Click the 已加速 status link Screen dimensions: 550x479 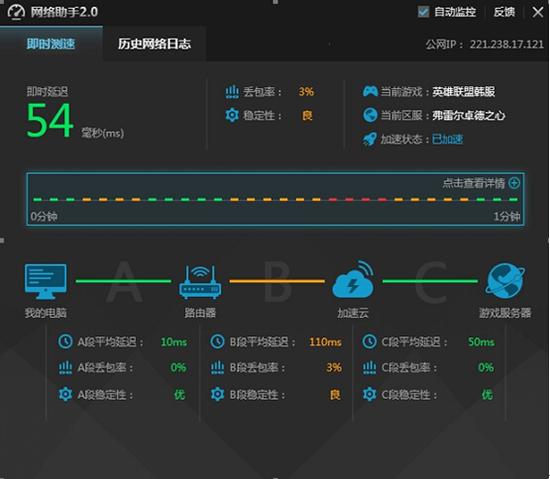click(x=447, y=139)
